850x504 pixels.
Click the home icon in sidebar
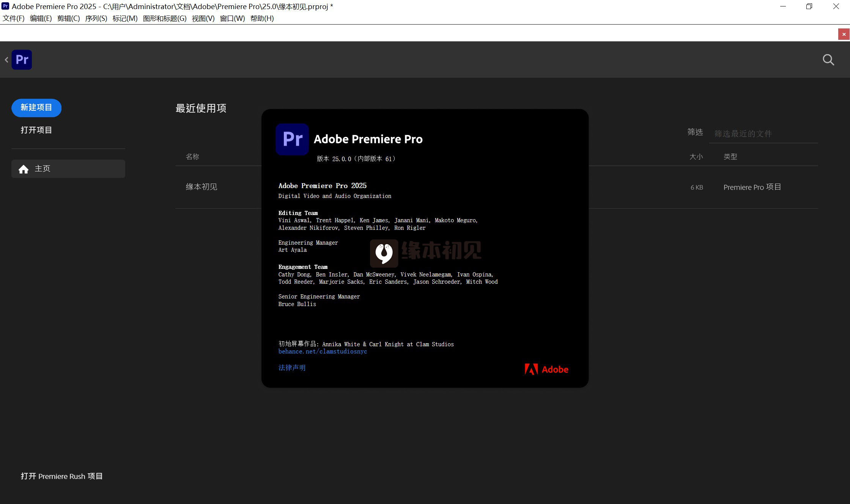pyautogui.click(x=24, y=169)
